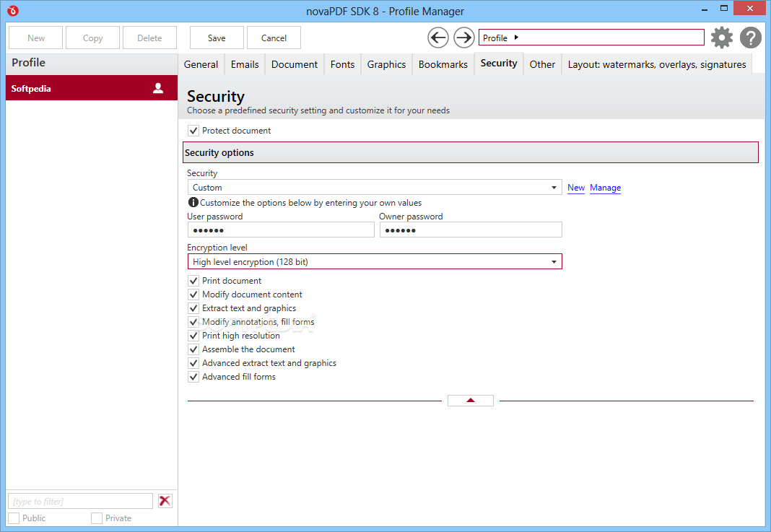Enable the Private filter checkbox
This screenshot has width=771, height=532.
tap(97, 518)
